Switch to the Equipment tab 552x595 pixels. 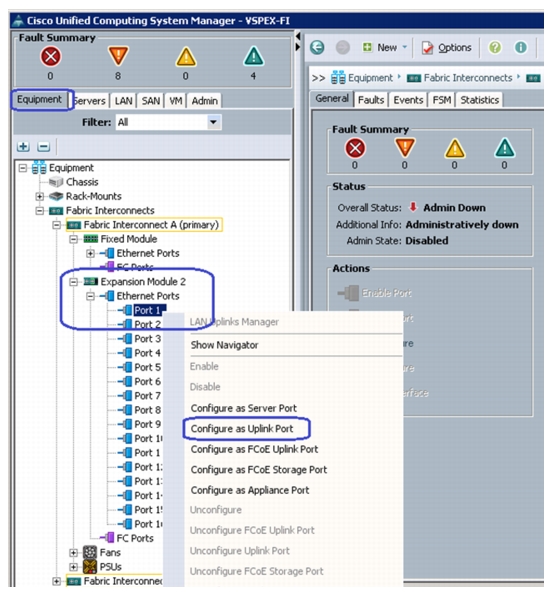(39, 99)
